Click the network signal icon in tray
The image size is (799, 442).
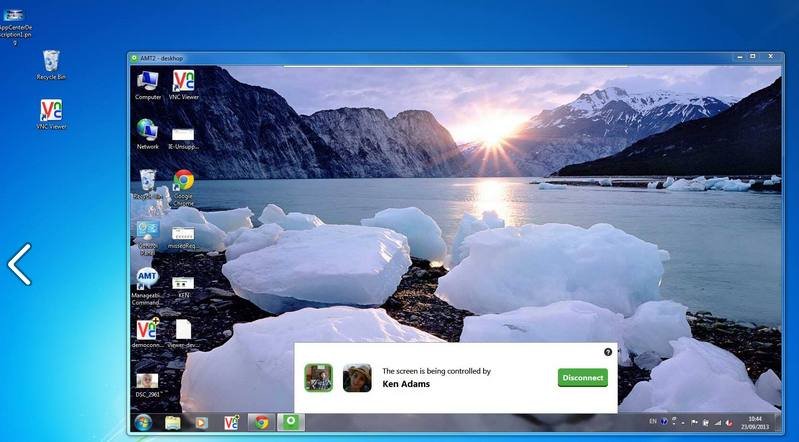click(x=717, y=422)
